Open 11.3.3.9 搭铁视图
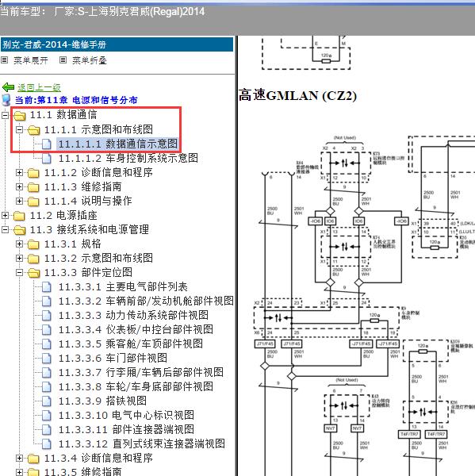 tap(102, 401)
